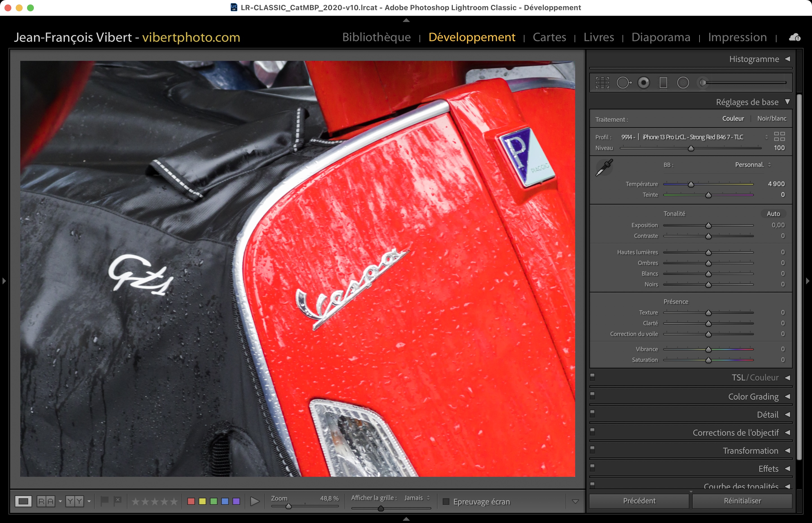Image resolution: width=812 pixels, height=523 pixels.
Task: Open the Cartes module
Action: [x=549, y=37]
